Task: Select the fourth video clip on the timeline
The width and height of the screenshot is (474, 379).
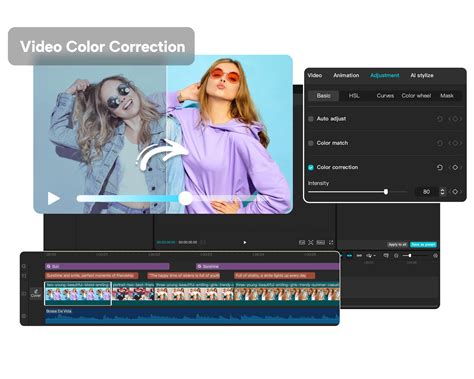Action: (x=287, y=294)
